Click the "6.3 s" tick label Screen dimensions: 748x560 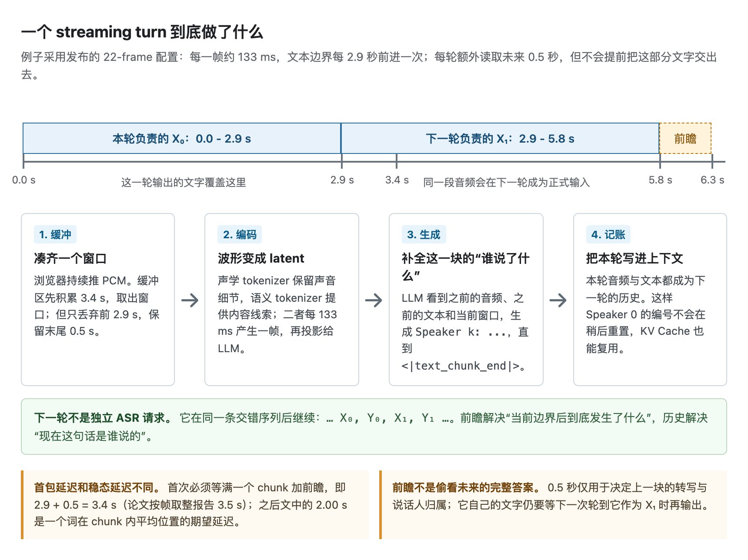712,180
